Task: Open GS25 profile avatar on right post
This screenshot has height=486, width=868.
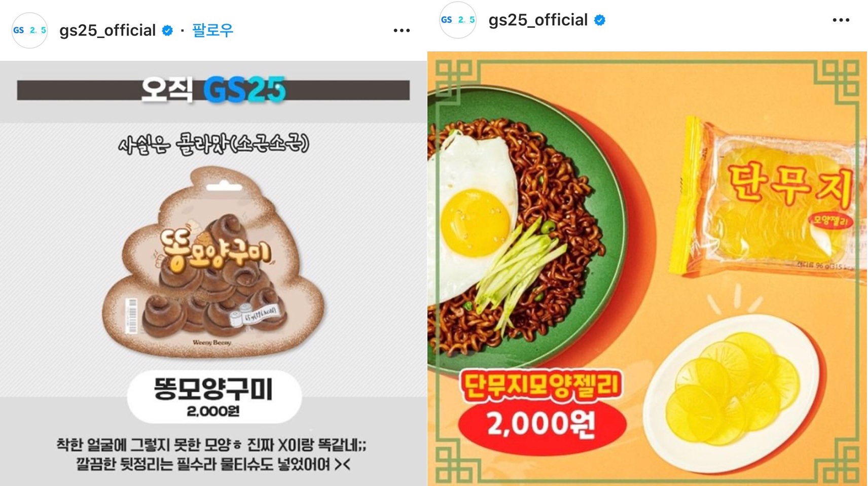Action: [458, 20]
